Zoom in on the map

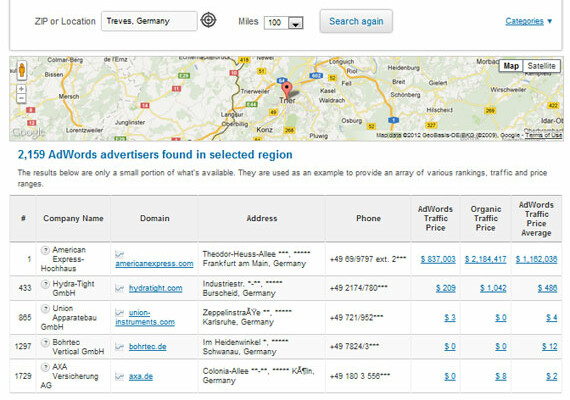pyautogui.click(x=21, y=89)
